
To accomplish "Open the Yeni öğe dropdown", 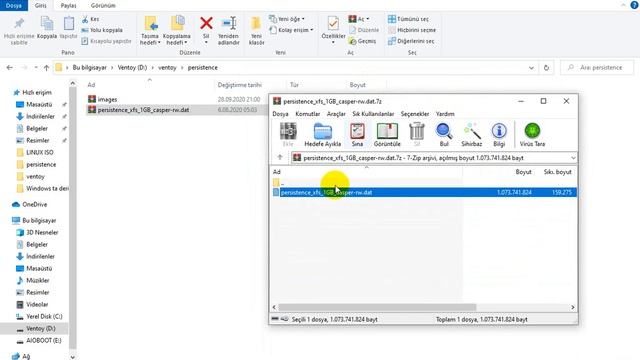I will (287, 19).
